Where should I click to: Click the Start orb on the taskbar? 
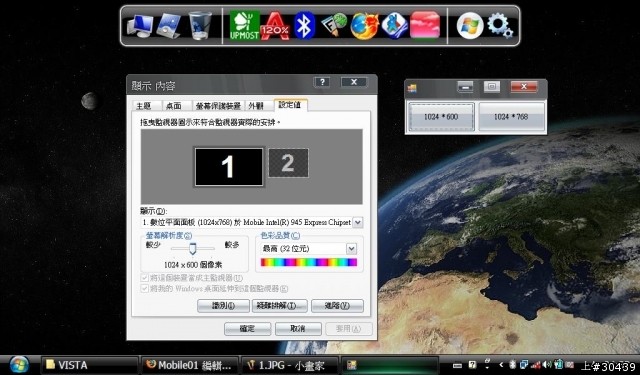pos(19,364)
